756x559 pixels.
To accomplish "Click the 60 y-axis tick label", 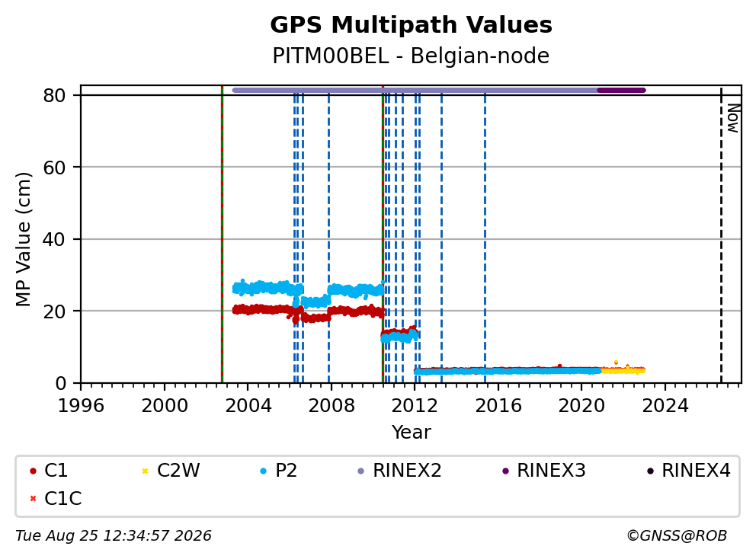I will (x=54, y=168).
